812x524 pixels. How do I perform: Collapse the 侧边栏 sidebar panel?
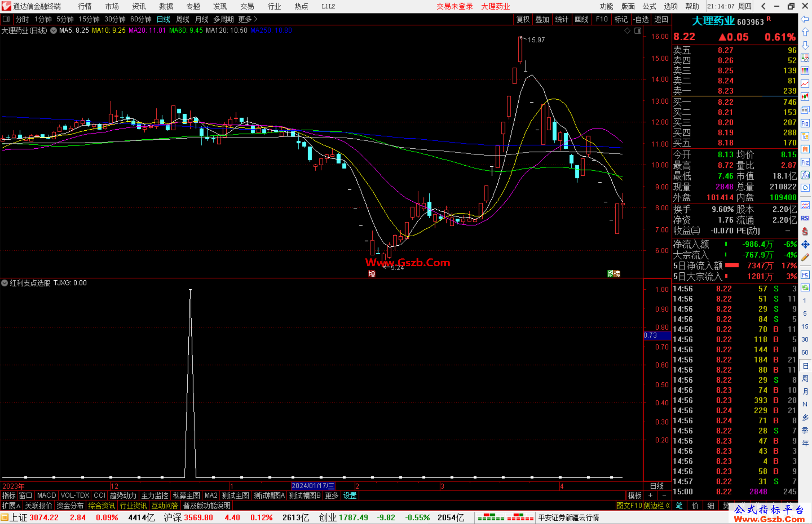click(x=657, y=506)
